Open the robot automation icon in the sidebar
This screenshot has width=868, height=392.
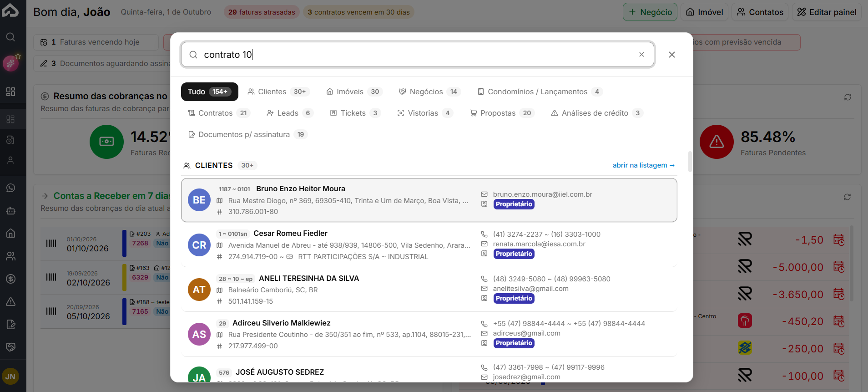pos(10,211)
